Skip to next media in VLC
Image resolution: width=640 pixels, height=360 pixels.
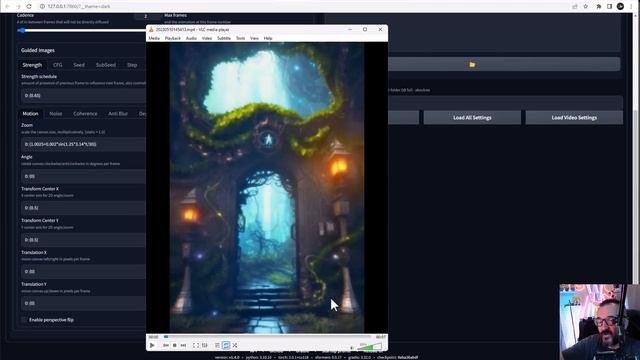tap(183, 345)
